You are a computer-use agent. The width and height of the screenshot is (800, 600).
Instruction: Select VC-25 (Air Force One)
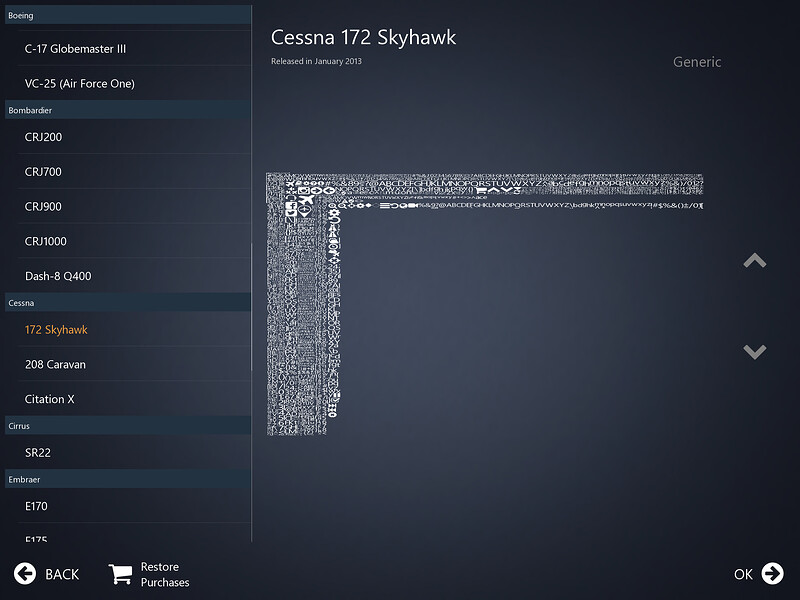coord(135,83)
